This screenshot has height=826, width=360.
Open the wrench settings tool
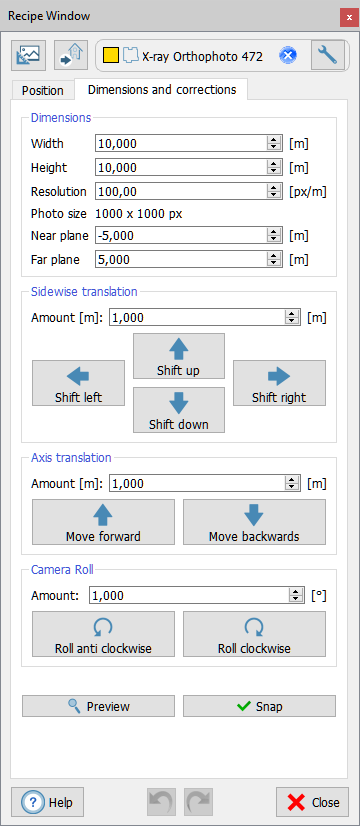(x=327, y=55)
